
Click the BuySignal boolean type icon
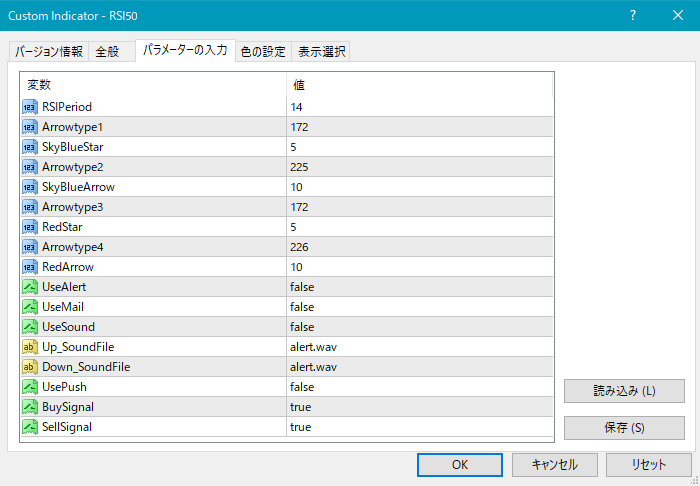coord(29,407)
